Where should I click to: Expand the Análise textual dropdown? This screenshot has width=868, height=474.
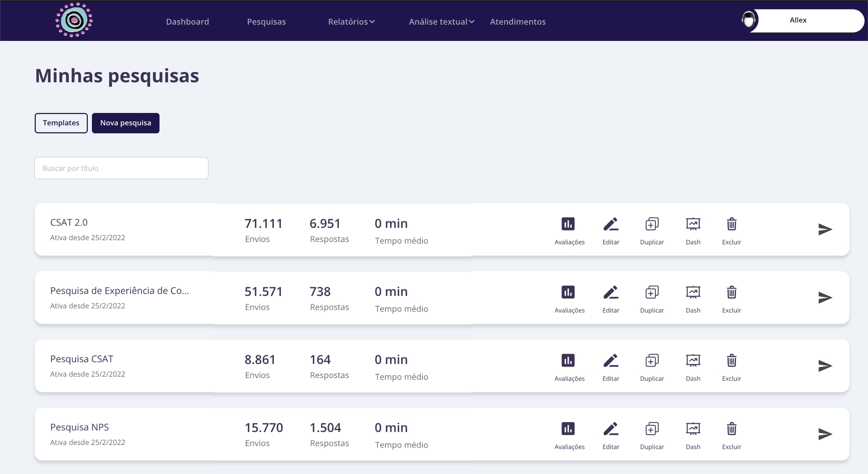click(x=441, y=22)
